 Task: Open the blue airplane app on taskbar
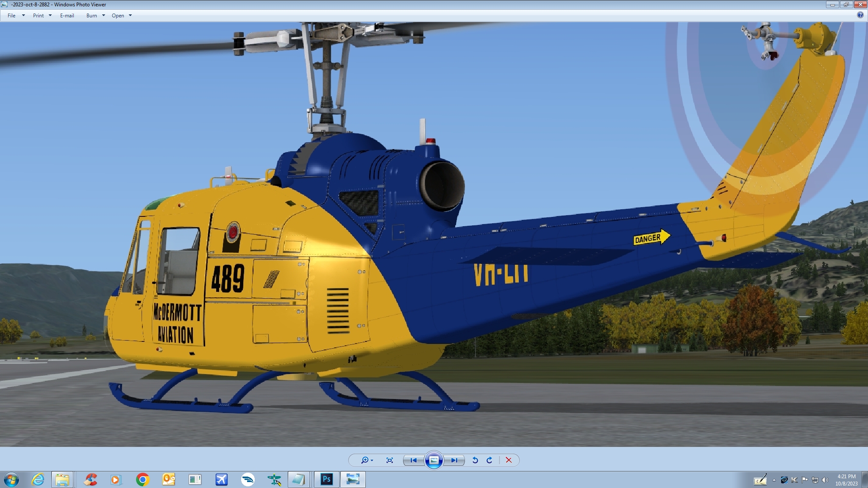pyautogui.click(x=222, y=480)
